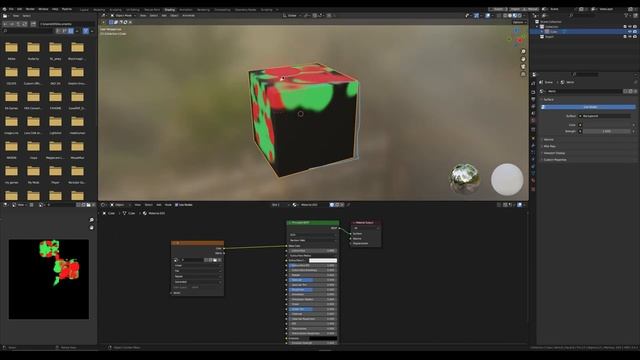Click the Material Output node header
The width and height of the screenshot is (640, 360).
366,223
